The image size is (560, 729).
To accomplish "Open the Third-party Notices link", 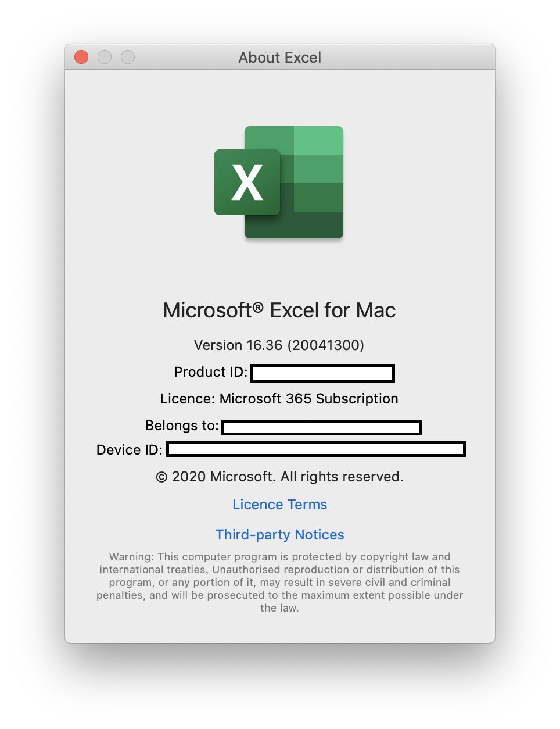I will pyautogui.click(x=279, y=535).
